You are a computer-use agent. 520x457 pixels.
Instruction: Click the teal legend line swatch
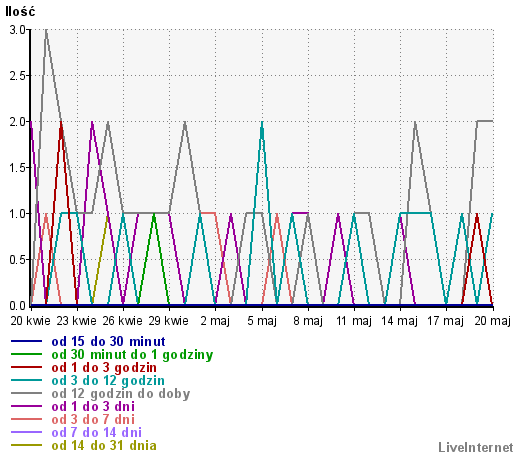[26, 380]
